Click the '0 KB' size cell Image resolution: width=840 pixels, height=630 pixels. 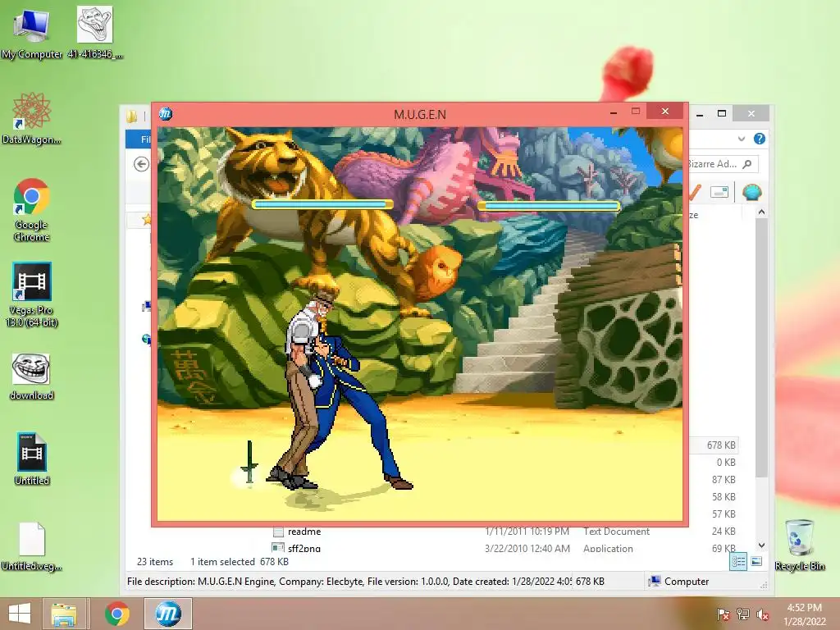[x=727, y=463]
